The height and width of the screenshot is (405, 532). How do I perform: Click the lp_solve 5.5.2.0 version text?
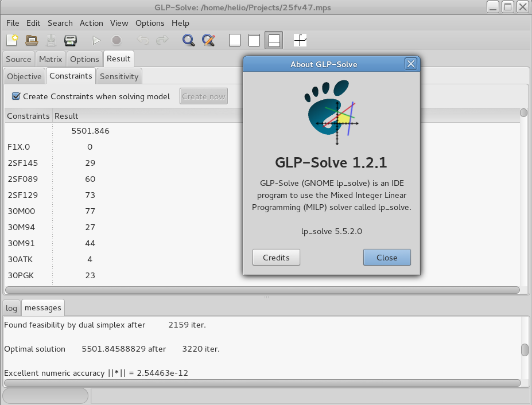click(332, 231)
